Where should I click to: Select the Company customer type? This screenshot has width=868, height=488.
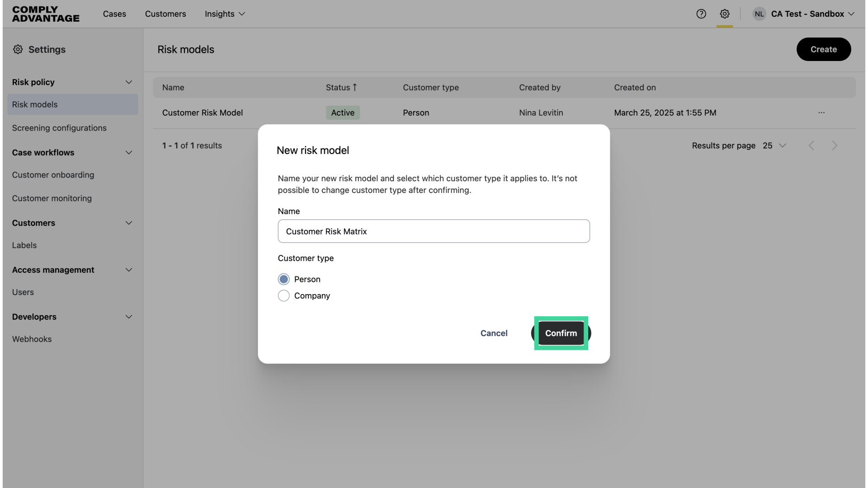pyautogui.click(x=284, y=296)
